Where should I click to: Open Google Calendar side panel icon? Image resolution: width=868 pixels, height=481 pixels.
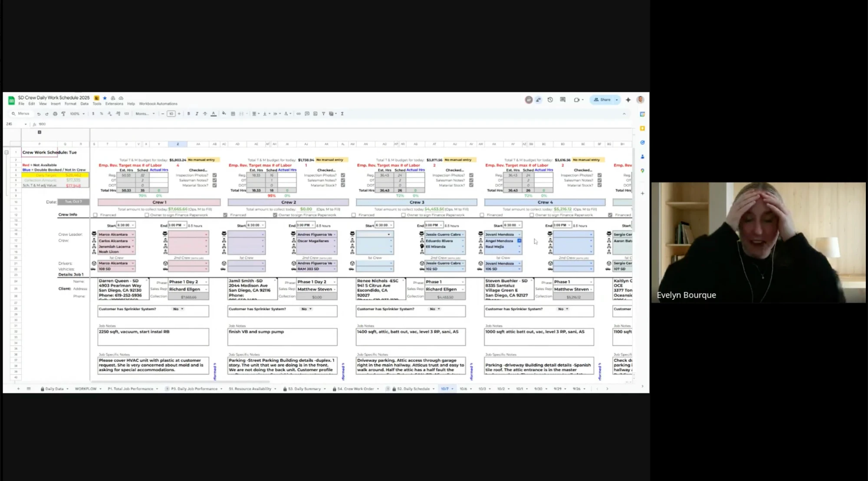642,114
